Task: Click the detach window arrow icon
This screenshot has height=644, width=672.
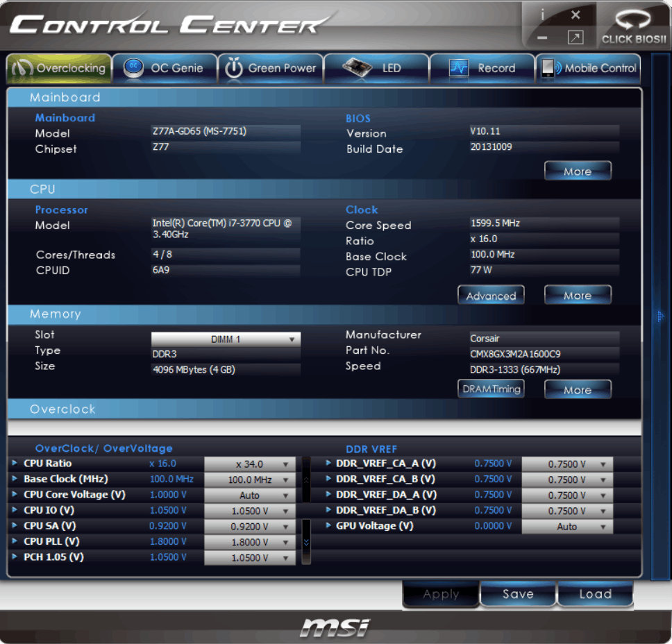Action: click(575, 37)
